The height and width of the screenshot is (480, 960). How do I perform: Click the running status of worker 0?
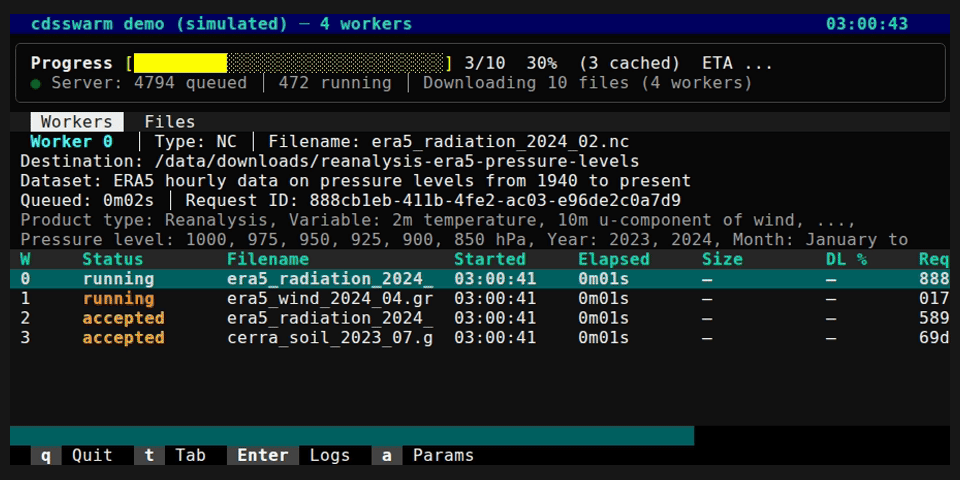tap(119, 279)
